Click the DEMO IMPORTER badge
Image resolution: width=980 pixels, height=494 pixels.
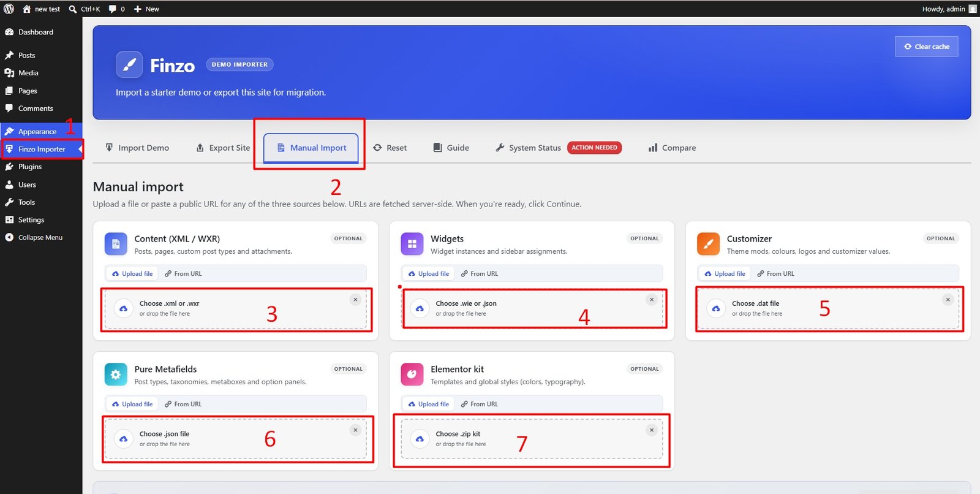coord(239,64)
